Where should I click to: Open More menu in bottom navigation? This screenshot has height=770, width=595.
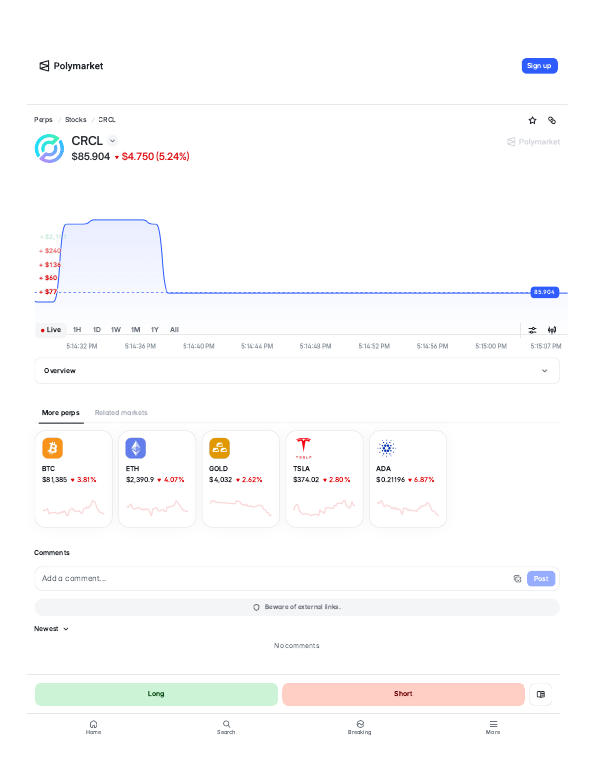(493, 727)
